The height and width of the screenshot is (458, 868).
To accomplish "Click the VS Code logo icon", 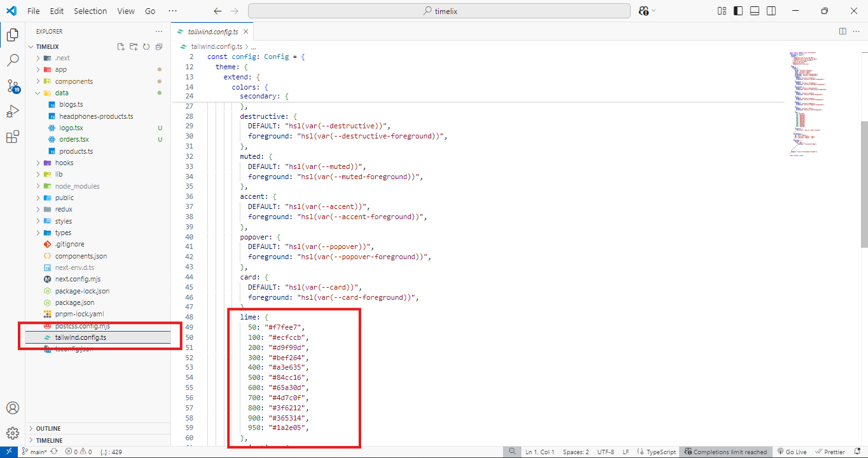I will [11, 11].
